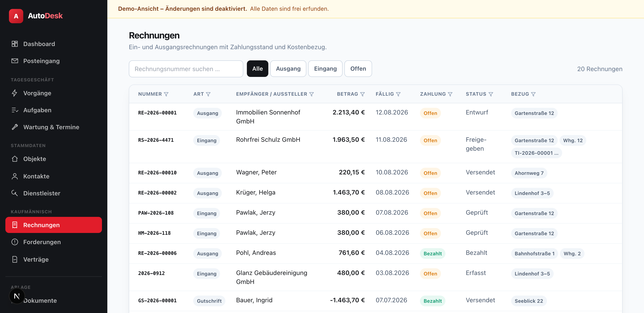Click the Gartenstraße 12 tag on RS-2026-4471
The width and height of the screenshot is (644, 313).
(x=534, y=140)
